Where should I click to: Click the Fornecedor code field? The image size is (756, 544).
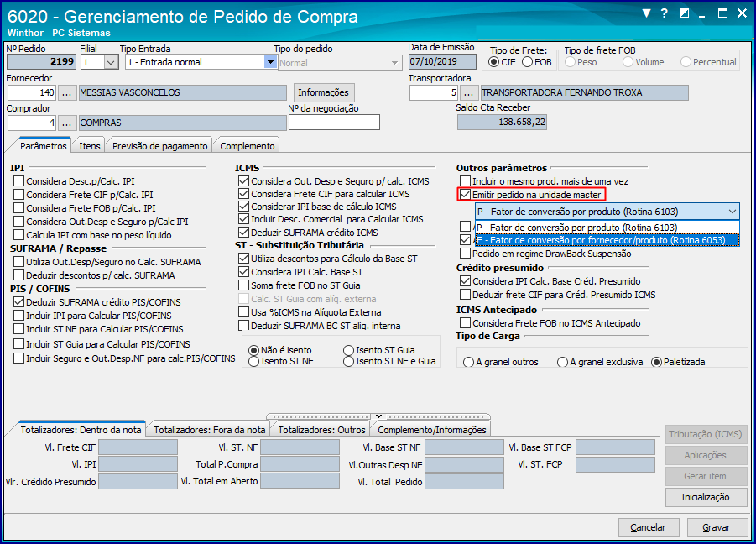32,92
